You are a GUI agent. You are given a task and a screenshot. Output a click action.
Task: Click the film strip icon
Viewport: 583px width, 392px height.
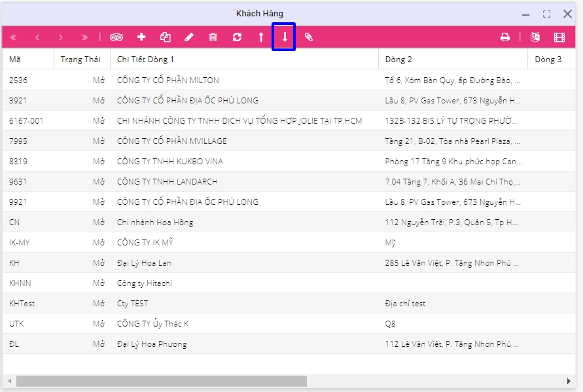point(559,37)
